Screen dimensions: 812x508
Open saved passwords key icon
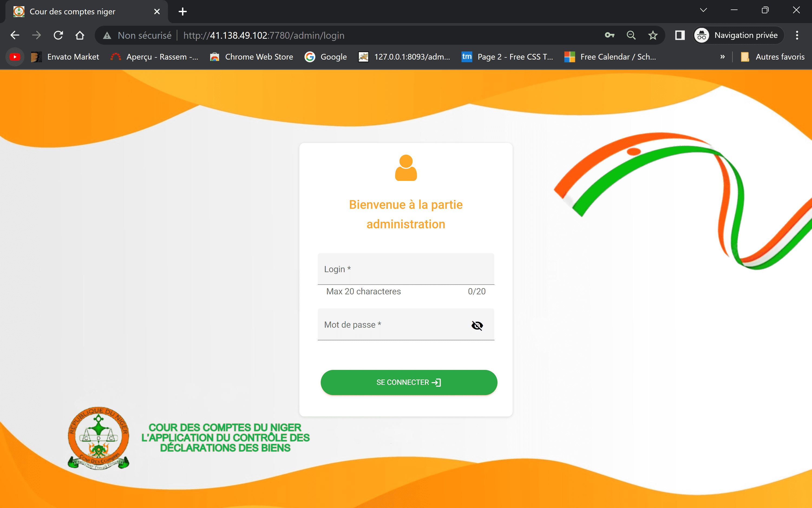[610, 35]
